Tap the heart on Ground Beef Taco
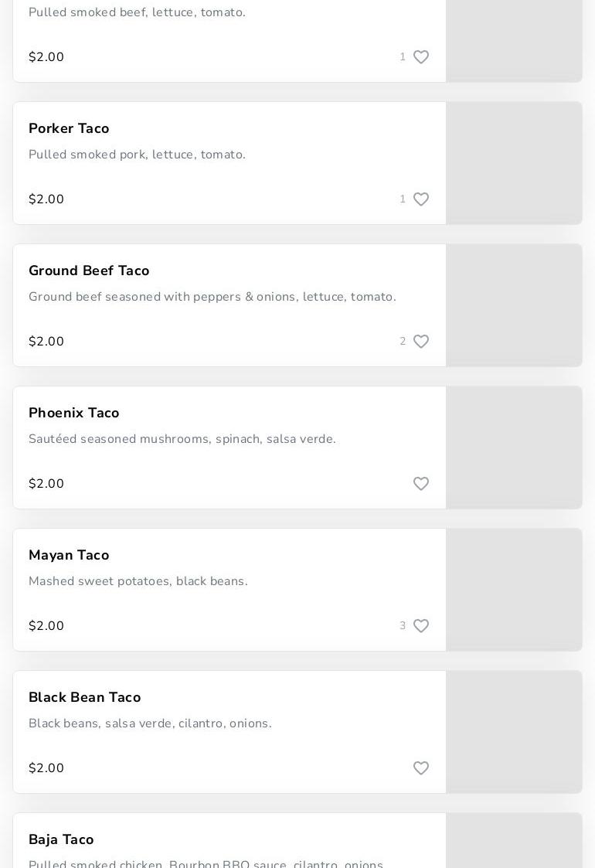 [421, 342]
